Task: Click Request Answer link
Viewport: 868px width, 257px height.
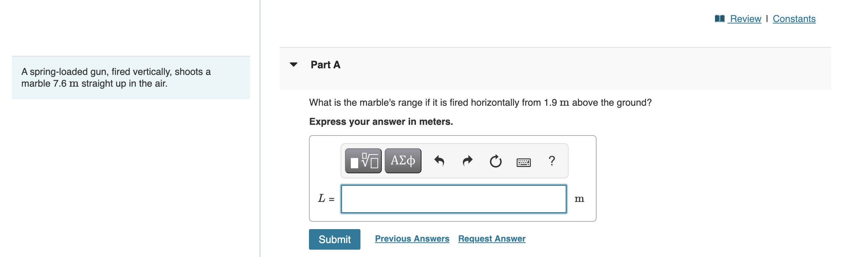Action: [492, 239]
